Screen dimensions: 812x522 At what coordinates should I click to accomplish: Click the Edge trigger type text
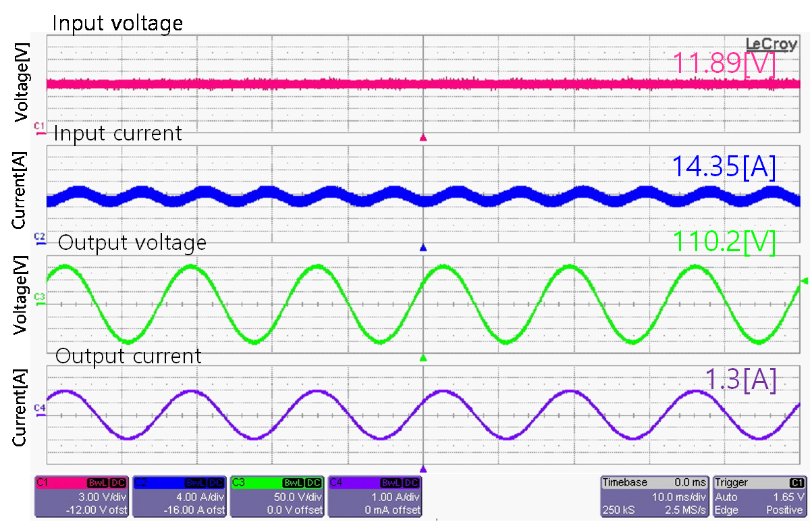[x=728, y=510]
